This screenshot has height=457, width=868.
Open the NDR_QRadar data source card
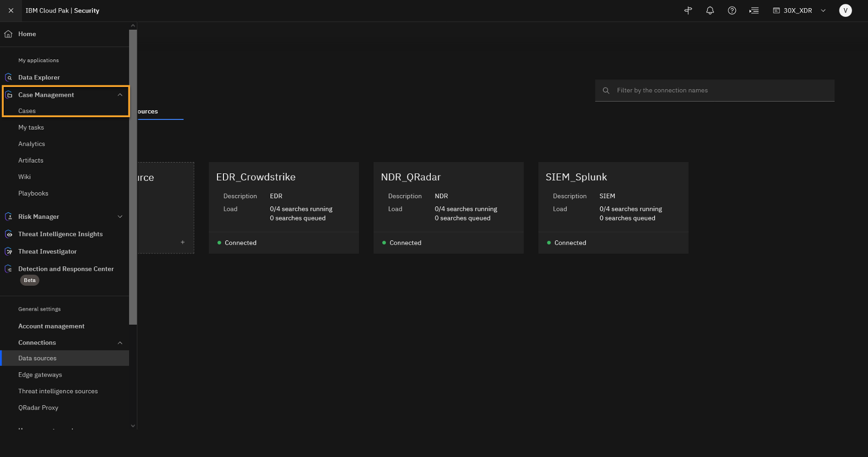pos(449,207)
